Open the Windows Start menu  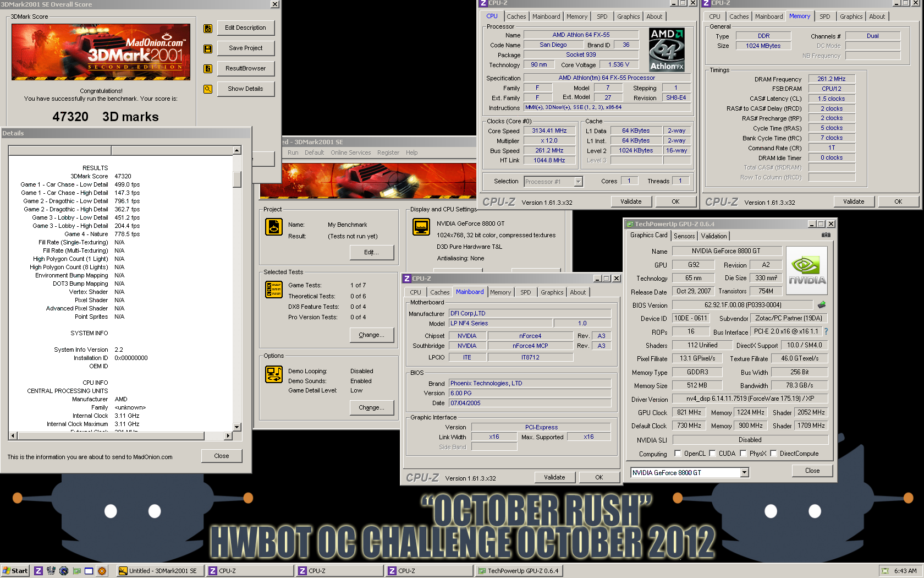point(15,571)
